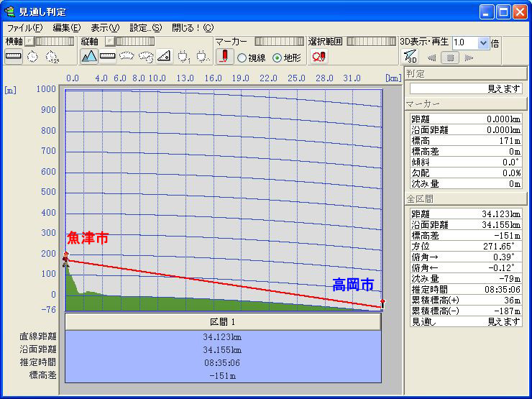The image size is (532, 399).
Task: Click the 見通し 見えます row
Action: tap(466, 321)
